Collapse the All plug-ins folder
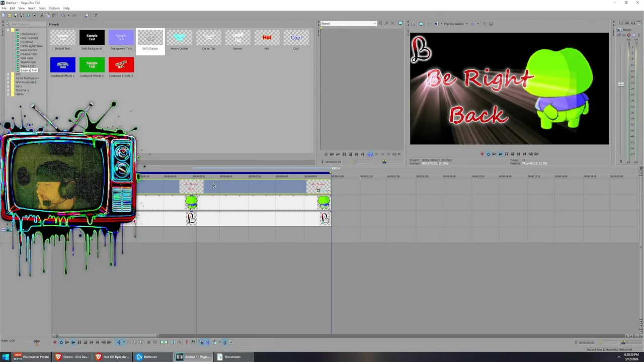Image resolution: width=644 pixels, height=362 pixels. click(x=8, y=30)
